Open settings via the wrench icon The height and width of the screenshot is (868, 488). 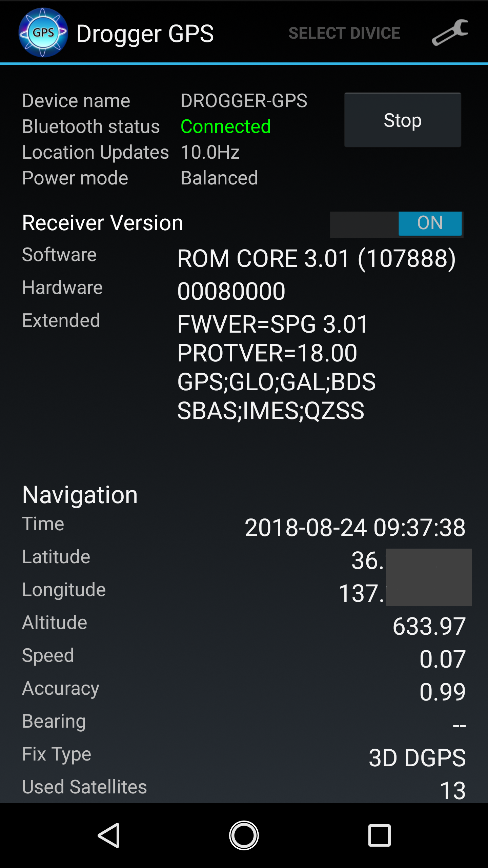(450, 33)
